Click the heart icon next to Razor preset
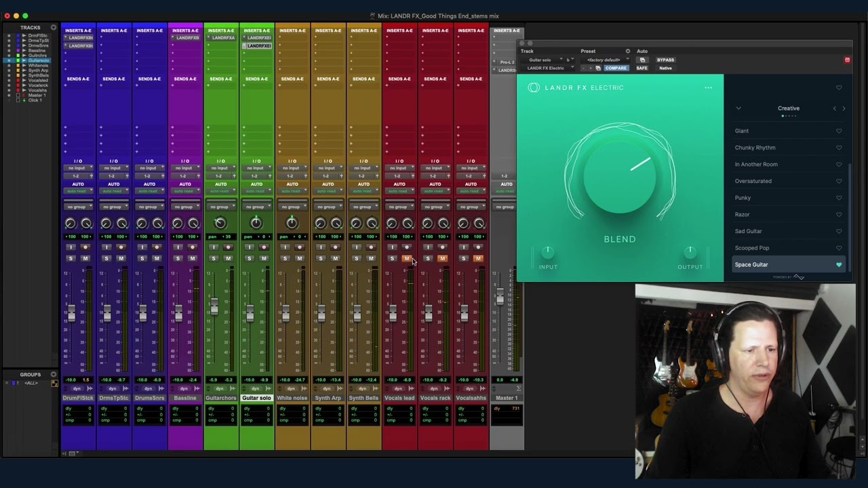 point(839,215)
